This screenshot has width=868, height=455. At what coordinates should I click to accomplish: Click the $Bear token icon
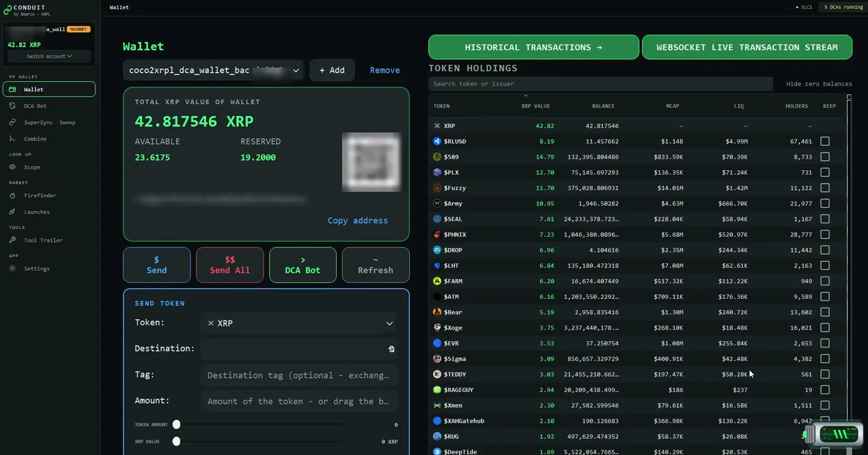437,312
